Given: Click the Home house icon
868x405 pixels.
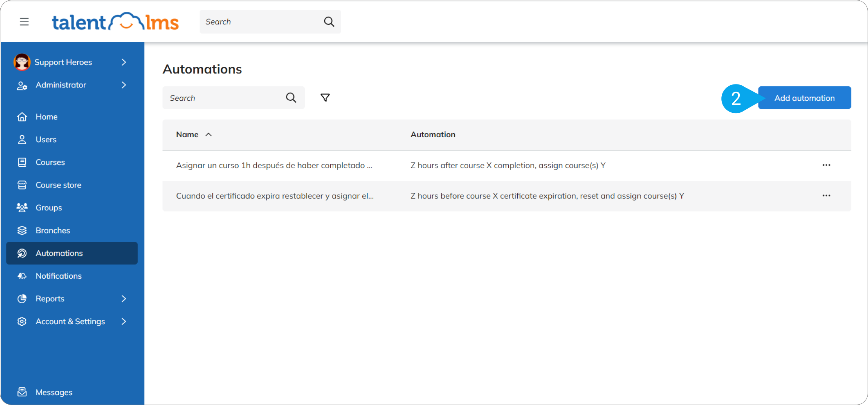Looking at the screenshot, I should point(22,117).
